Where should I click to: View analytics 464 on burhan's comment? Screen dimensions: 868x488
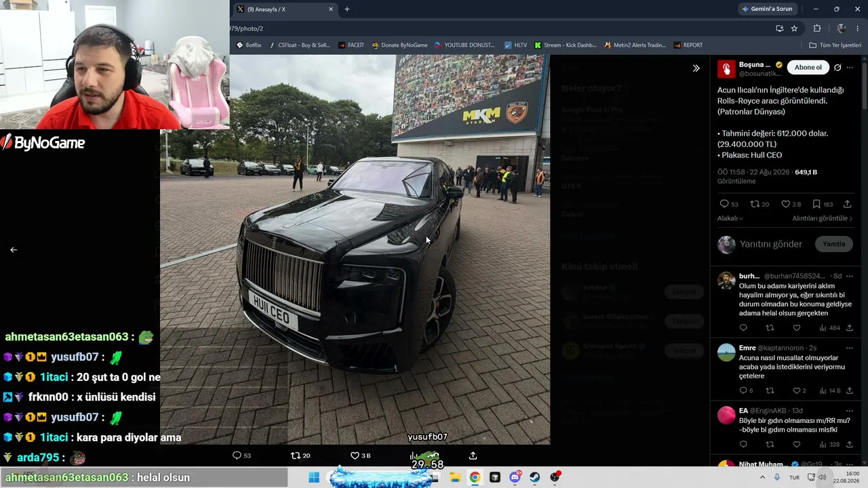[829, 328]
